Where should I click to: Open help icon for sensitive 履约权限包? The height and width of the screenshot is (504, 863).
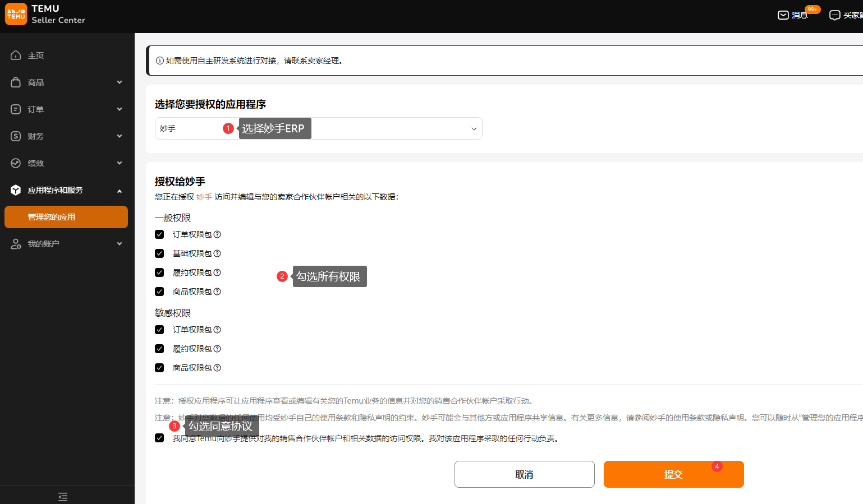[x=217, y=349]
